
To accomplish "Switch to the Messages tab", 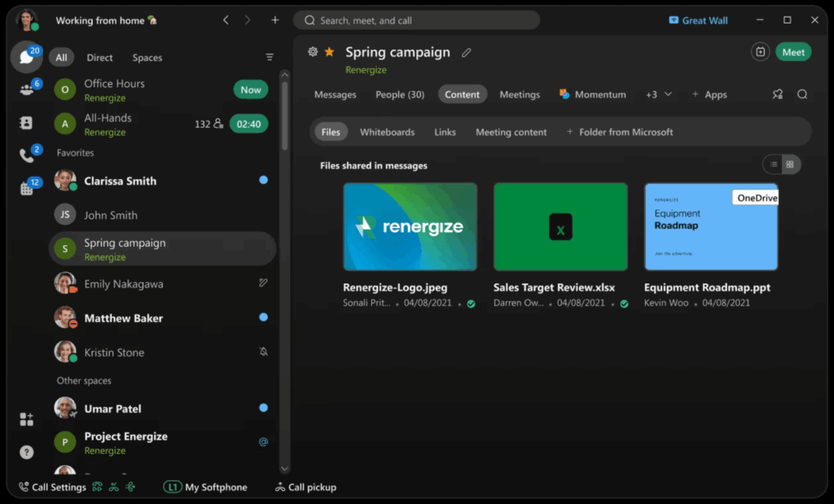I will [335, 94].
